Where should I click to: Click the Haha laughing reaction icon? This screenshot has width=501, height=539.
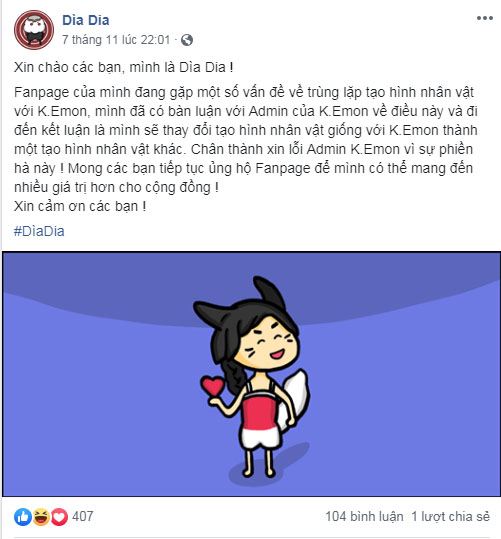41,517
